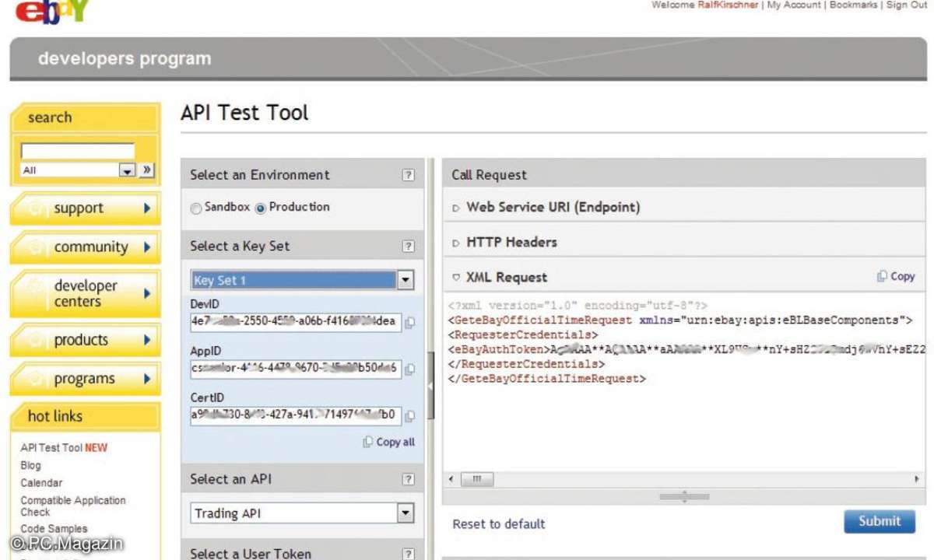Open the Blog hot link
The height and width of the screenshot is (560, 934).
[x=30, y=466]
